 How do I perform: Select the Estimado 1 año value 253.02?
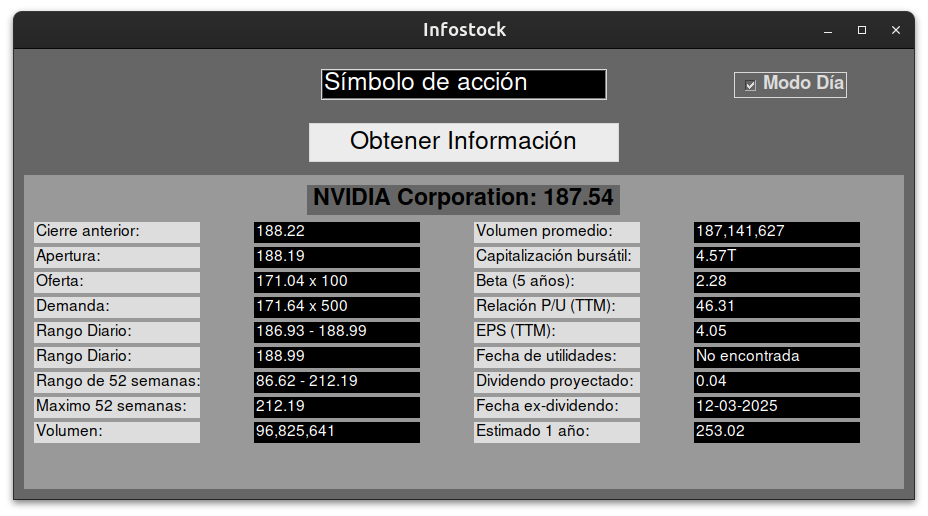(x=776, y=432)
